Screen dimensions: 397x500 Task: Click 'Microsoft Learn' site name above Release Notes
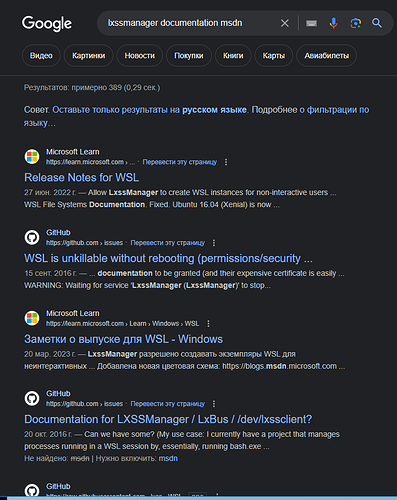click(73, 152)
